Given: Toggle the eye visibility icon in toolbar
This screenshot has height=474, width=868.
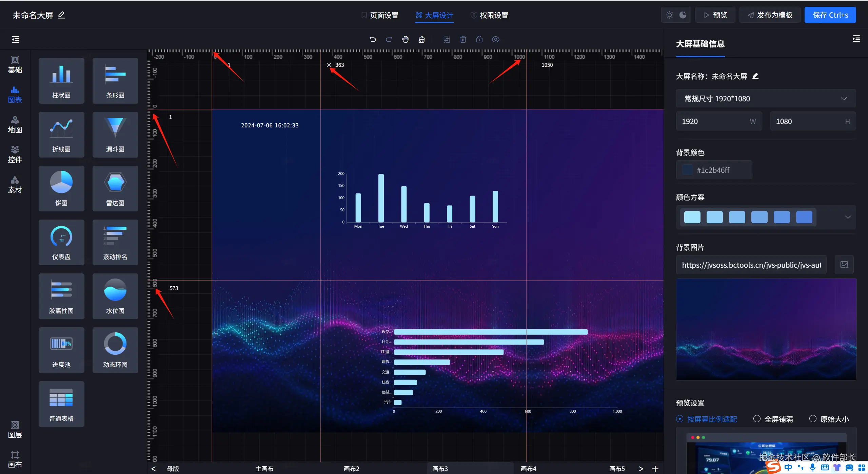Looking at the screenshot, I should (495, 39).
